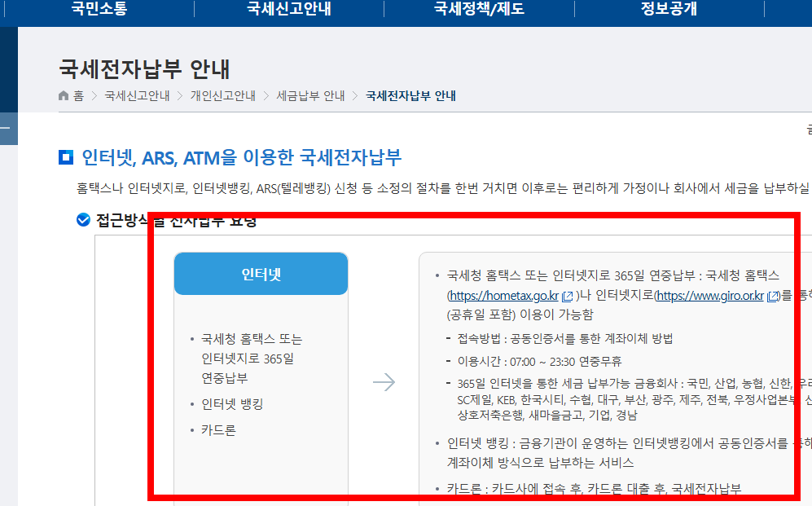Viewport: 812px width, 506px height.
Task: Open the 국세정책/제도 menu
Action: coord(479,8)
